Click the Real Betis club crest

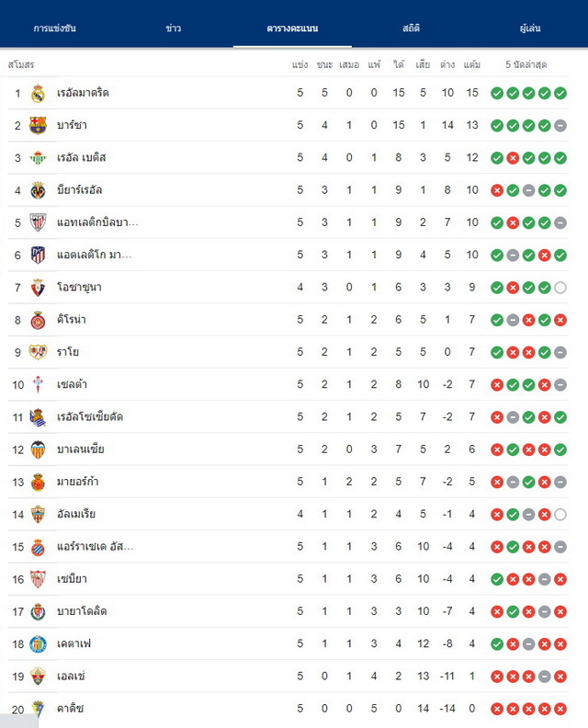tap(38, 158)
